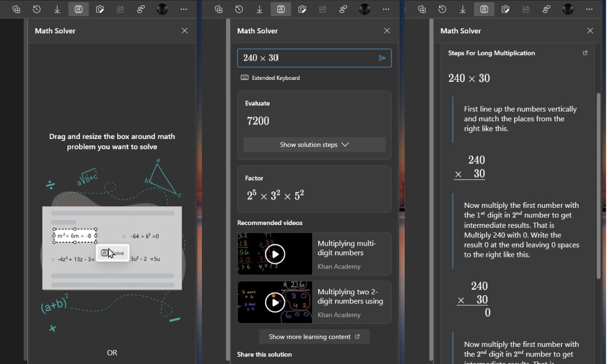This screenshot has height=364, width=607.
Task: Open more menu above the 240 × 30 input panel
Action: coord(386,9)
